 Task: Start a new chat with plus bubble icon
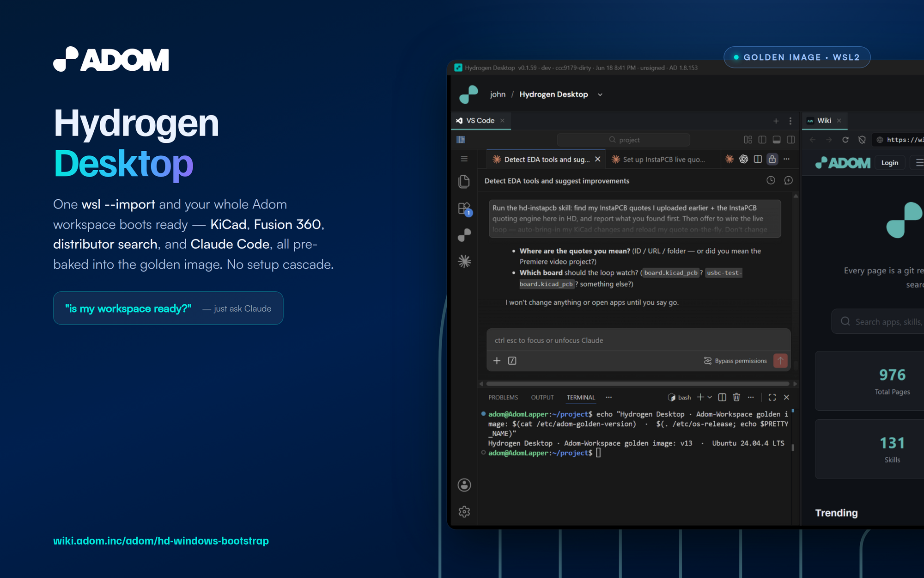(x=788, y=180)
